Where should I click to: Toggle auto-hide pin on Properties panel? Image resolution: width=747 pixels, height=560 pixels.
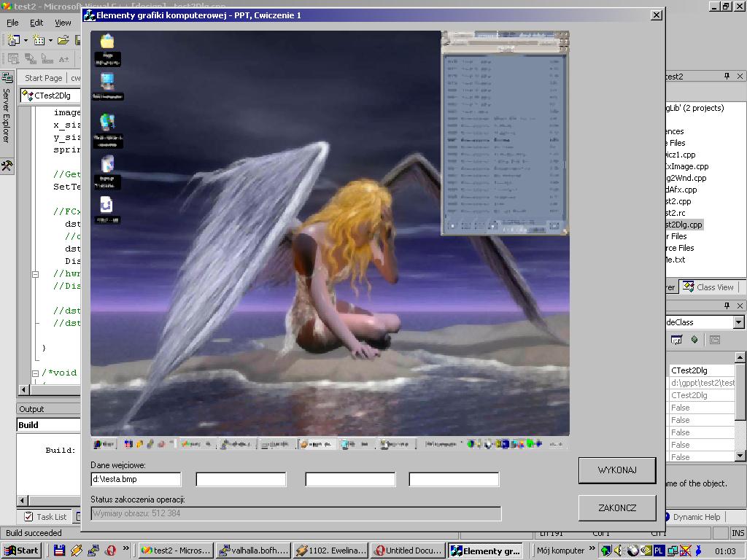click(727, 306)
